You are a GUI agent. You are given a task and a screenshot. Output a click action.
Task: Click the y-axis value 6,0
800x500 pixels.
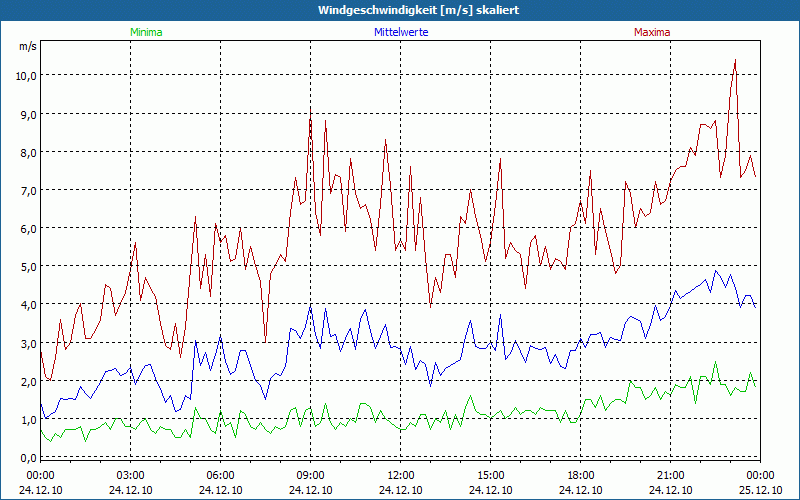(x=28, y=229)
